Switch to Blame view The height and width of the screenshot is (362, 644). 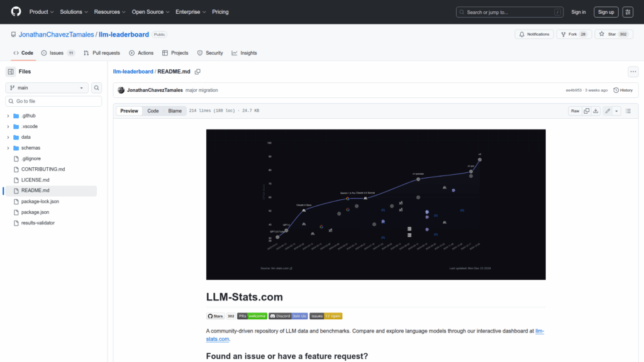175,111
